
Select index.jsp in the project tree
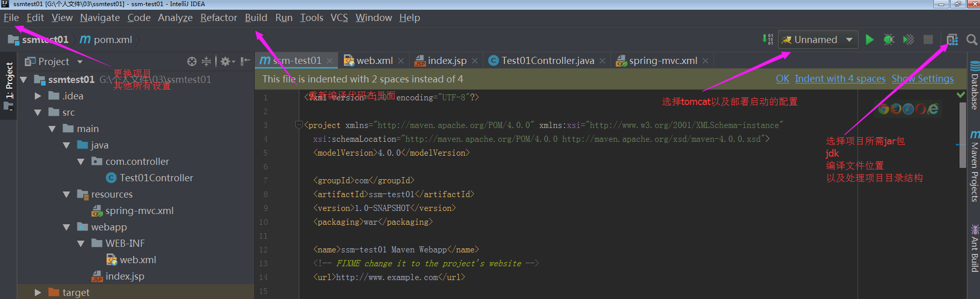[x=118, y=276]
